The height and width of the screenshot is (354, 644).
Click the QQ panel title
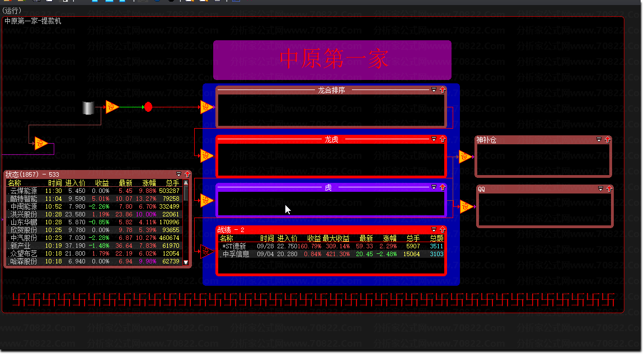[x=481, y=190]
